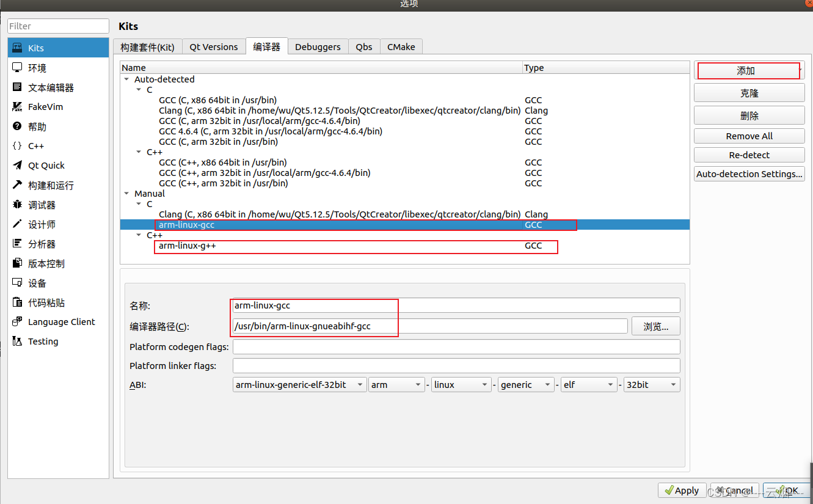Switch to the Debuggers tab

[318, 46]
